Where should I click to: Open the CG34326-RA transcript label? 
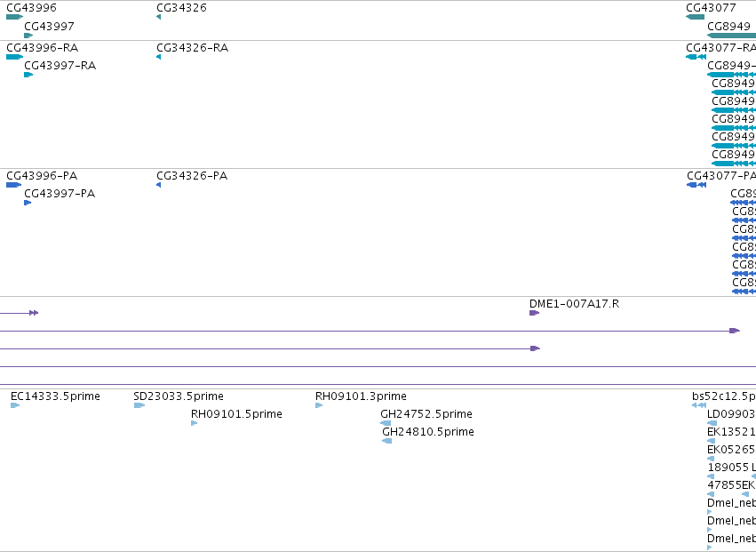pos(193,48)
